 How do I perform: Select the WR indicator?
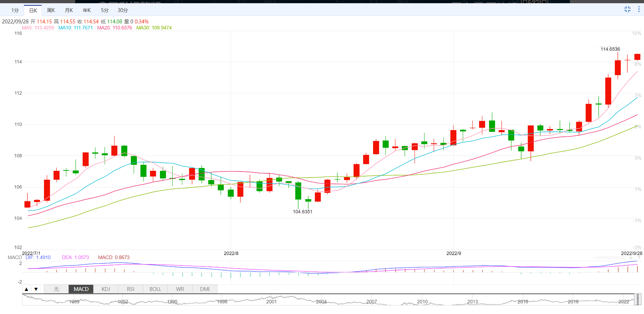pos(180,289)
